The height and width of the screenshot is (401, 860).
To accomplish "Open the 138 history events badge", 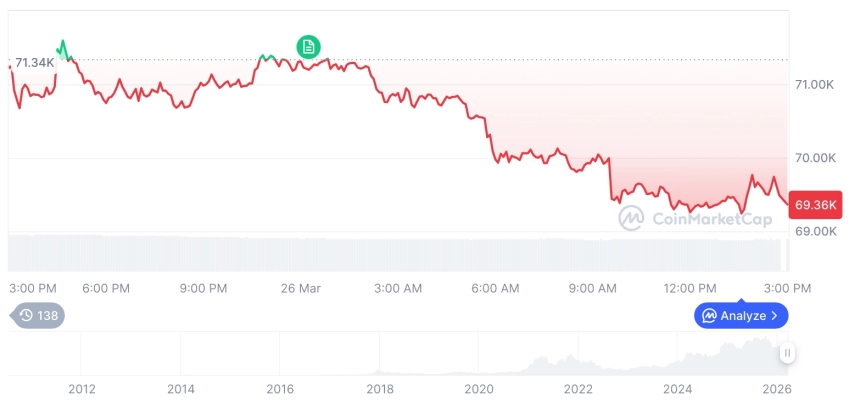I will [38, 315].
